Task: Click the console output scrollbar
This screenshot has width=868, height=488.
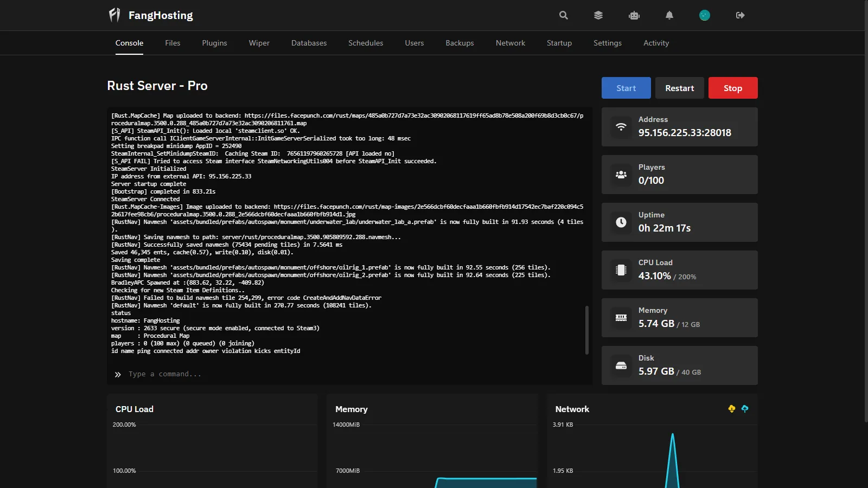Action: tap(586, 330)
